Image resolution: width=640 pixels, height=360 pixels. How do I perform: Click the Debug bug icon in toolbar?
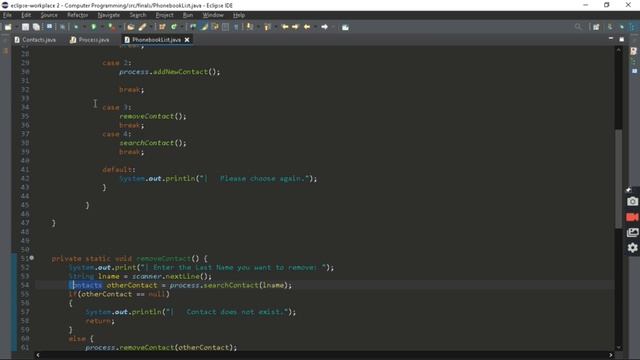pos(76,27)
